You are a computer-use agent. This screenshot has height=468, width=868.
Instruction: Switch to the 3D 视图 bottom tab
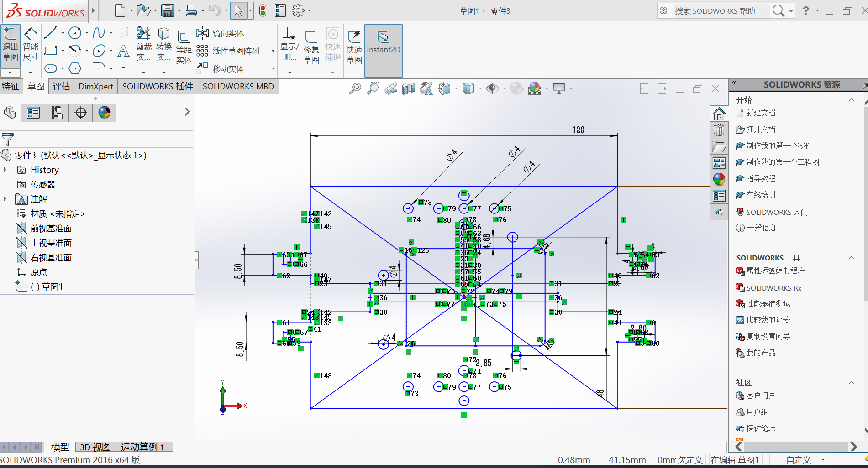(95, 447)
